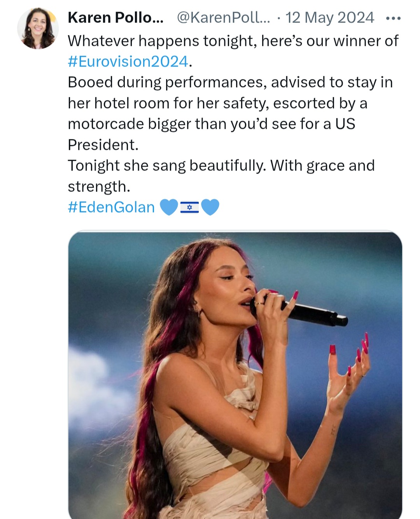Follow the #Eurovision2024 hashtag

point(128,62)
